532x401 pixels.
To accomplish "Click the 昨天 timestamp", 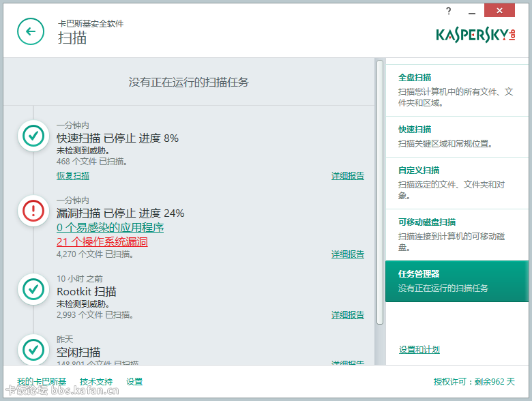I will [x=65, y=339].
